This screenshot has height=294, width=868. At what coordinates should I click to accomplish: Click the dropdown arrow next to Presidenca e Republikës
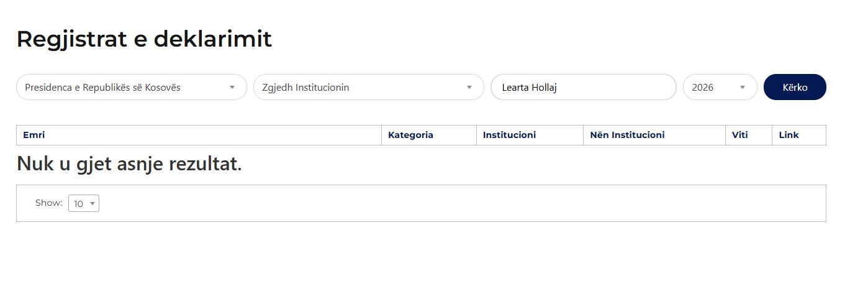232,88
